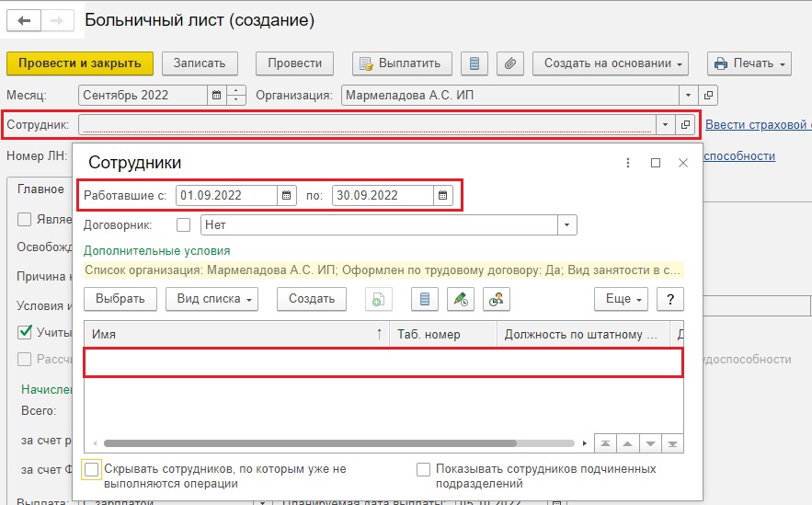
Task: Enable Показывать сотрудников подчиненных подразделений
Action: pos(423,470)
